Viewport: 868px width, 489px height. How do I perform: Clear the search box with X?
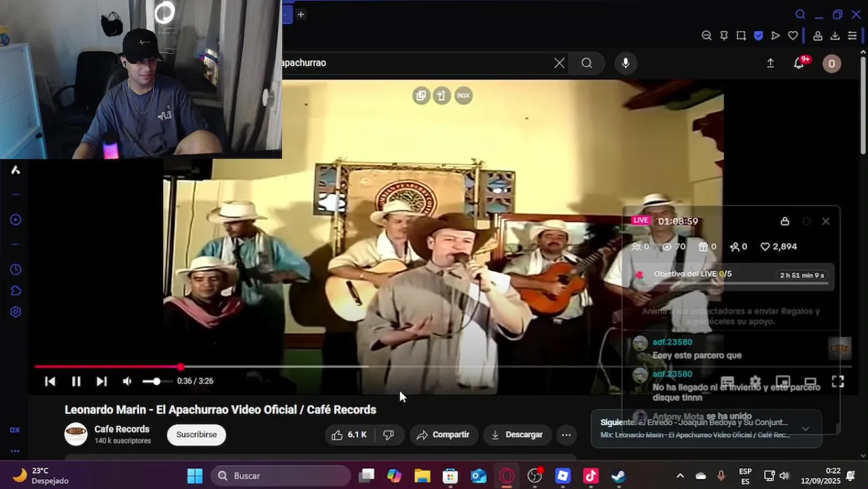(x=559, y=63)
